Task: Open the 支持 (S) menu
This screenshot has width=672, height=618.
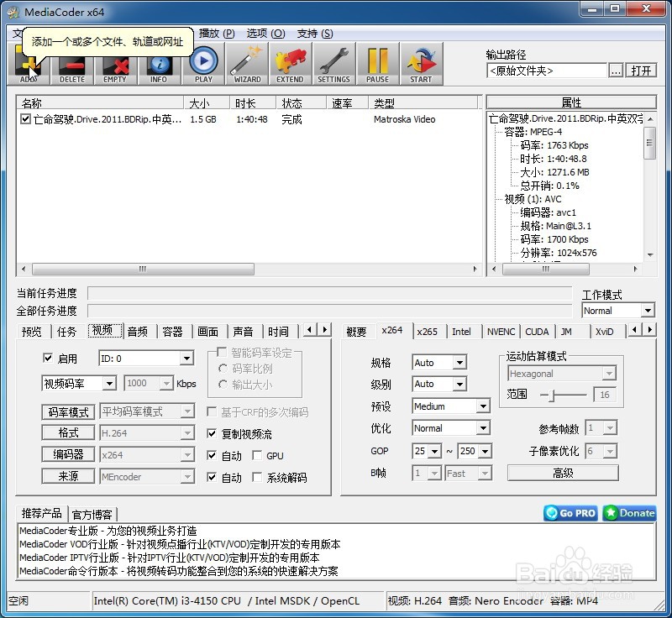Action: [x=315, y=34]
